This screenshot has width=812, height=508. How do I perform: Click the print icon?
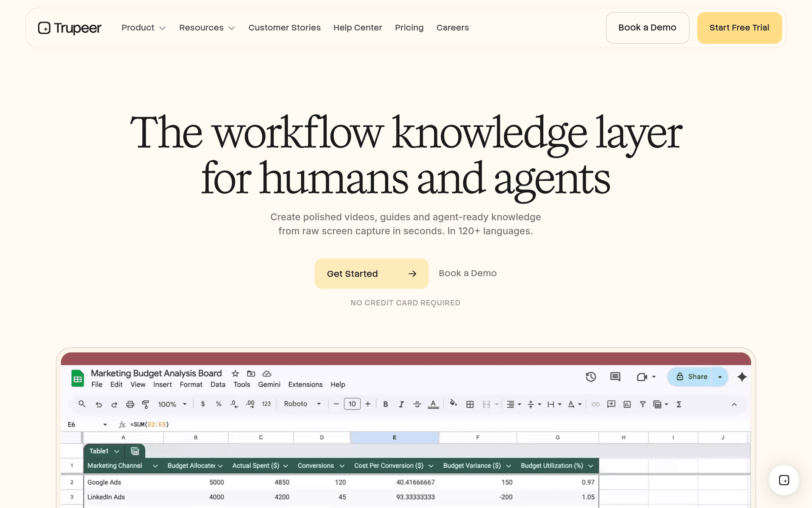tap(130, 404)
